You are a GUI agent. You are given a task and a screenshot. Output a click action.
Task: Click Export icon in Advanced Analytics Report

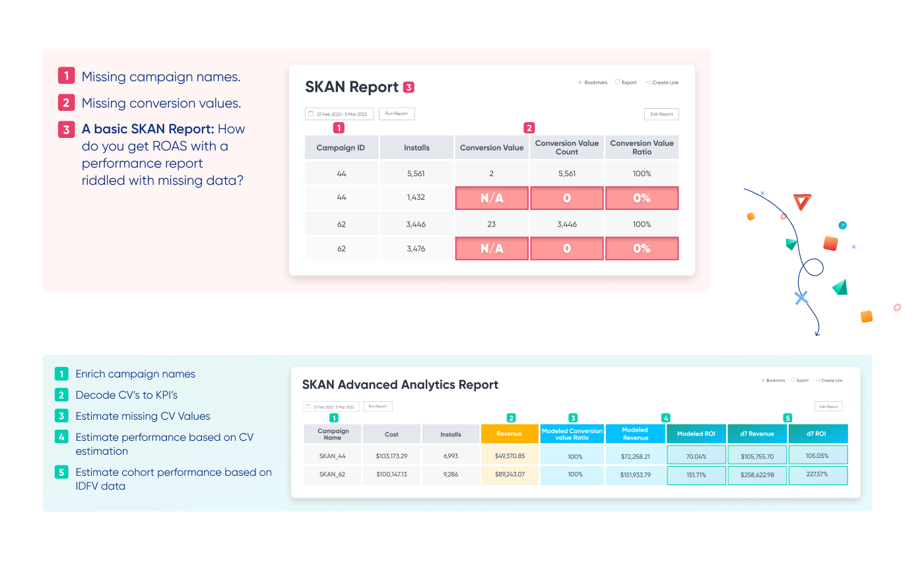[x=793, y=380]
